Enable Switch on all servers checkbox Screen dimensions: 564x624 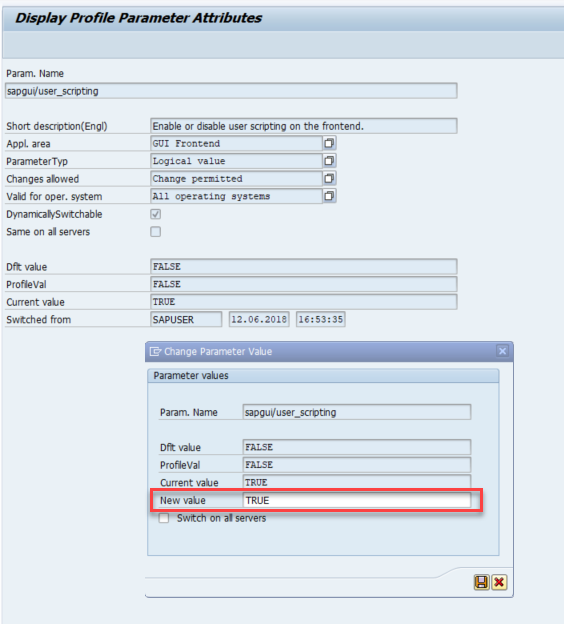tap(164, 518)
